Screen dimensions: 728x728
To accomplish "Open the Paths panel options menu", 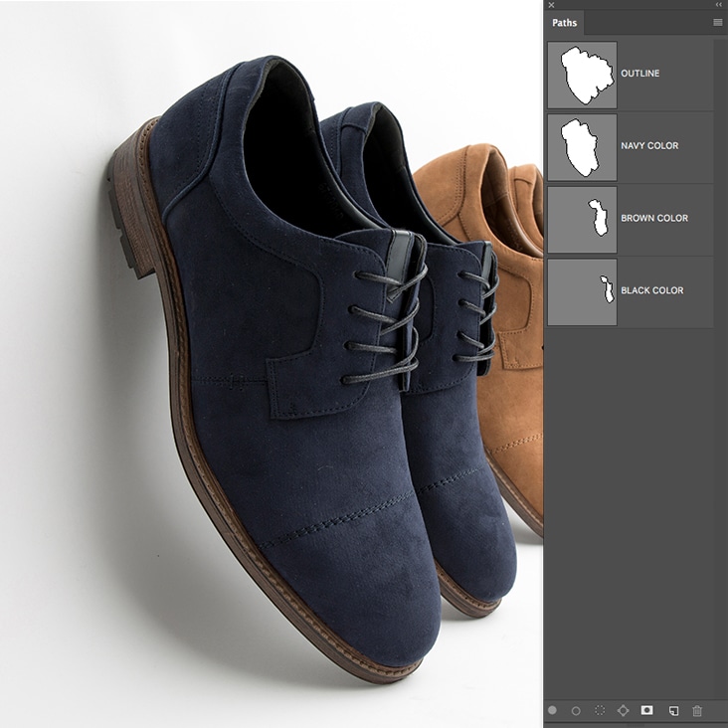I will [x=717, y=22].
